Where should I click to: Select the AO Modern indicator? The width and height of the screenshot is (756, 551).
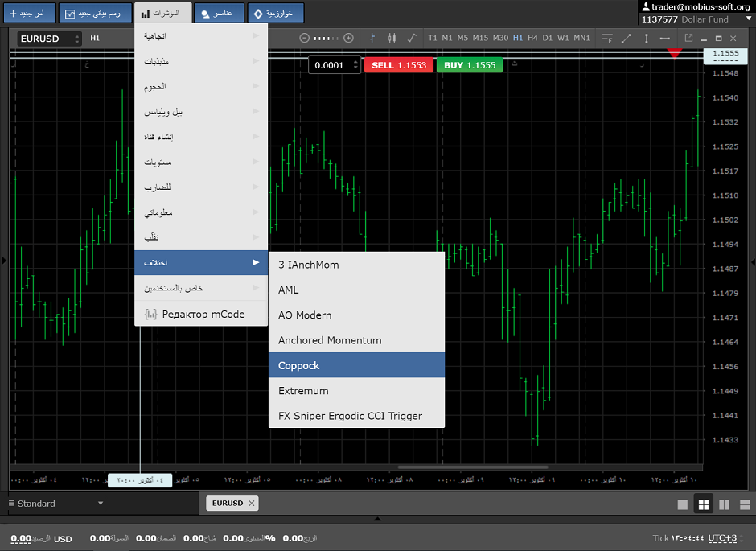356,315
